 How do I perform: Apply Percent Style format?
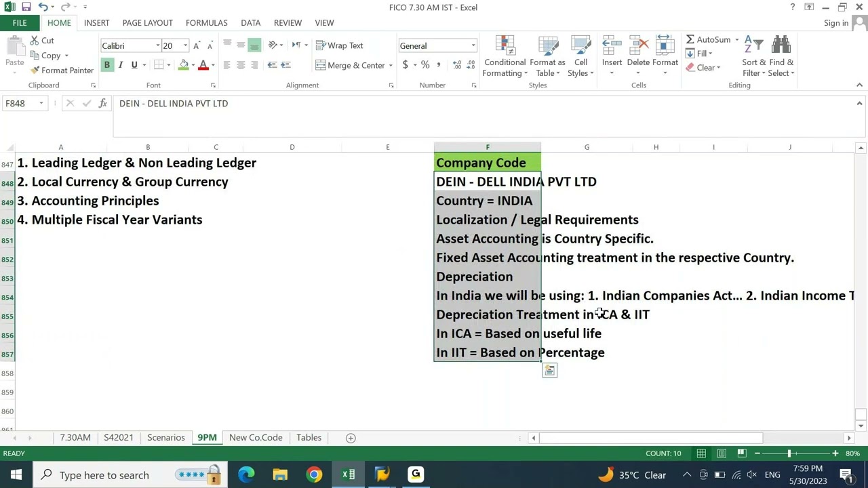click(425, 65)
